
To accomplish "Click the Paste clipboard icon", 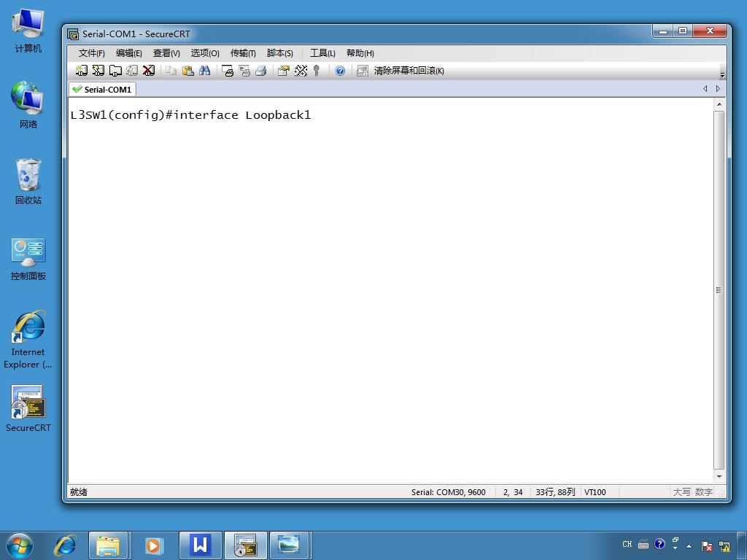I will (188, 71).
